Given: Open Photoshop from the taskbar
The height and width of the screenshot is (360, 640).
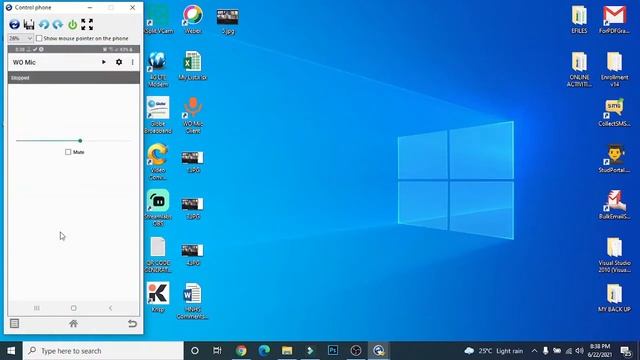Looking at the screenshot, I should click(333, 351).
